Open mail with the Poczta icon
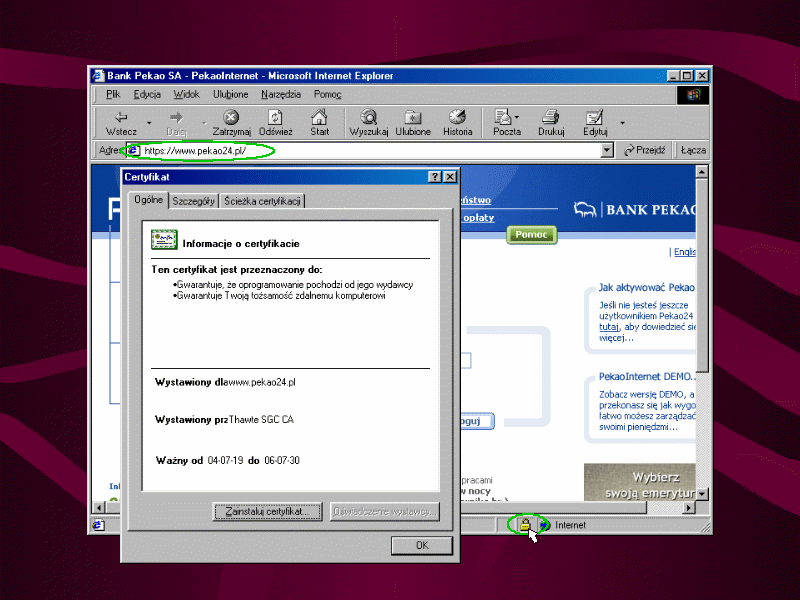This screenshot has width=800, height=600. [x=503, y=117]
